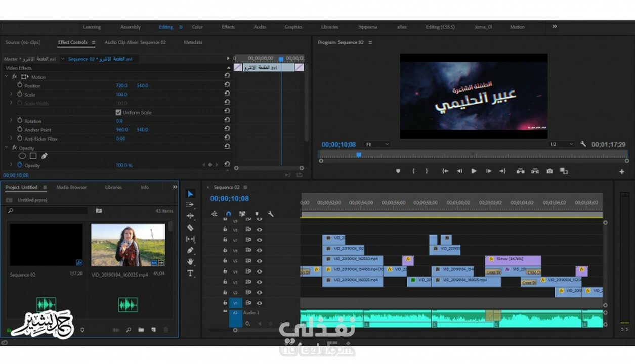Select the Slip tool
The height and width of the screenshot is (364, 635).
pyautogui.click(x=190, y=239)
